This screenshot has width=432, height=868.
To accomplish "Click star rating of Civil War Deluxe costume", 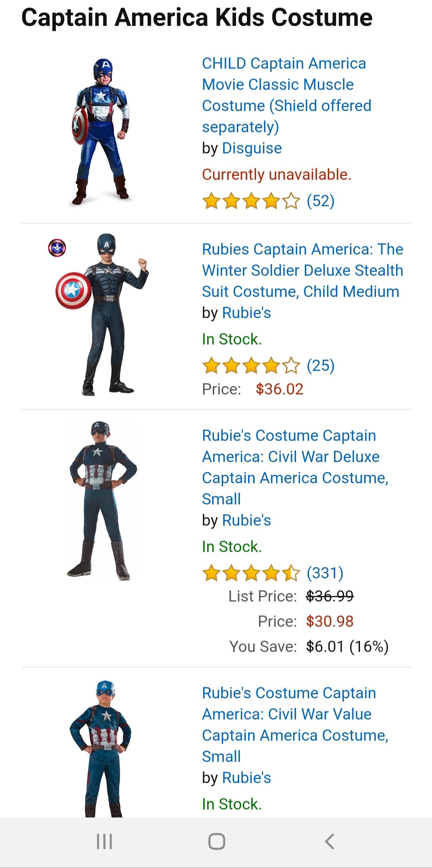I will point(251,573).
